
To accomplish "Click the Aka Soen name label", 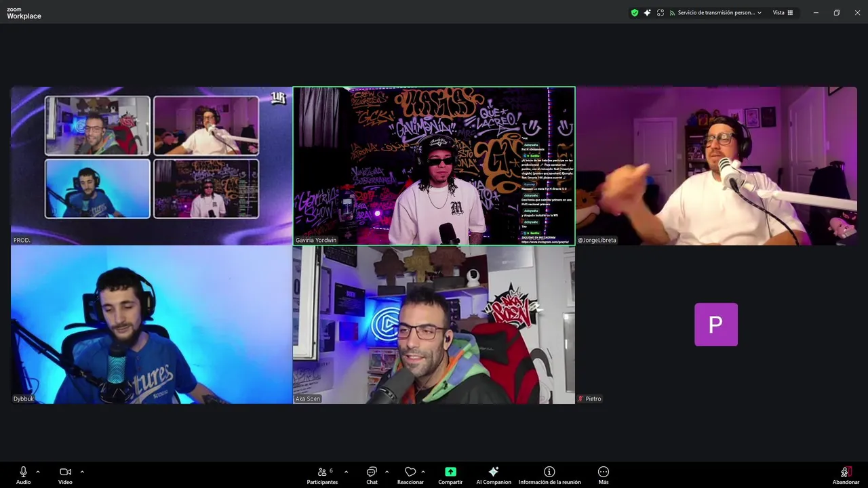I will [308, 399].
